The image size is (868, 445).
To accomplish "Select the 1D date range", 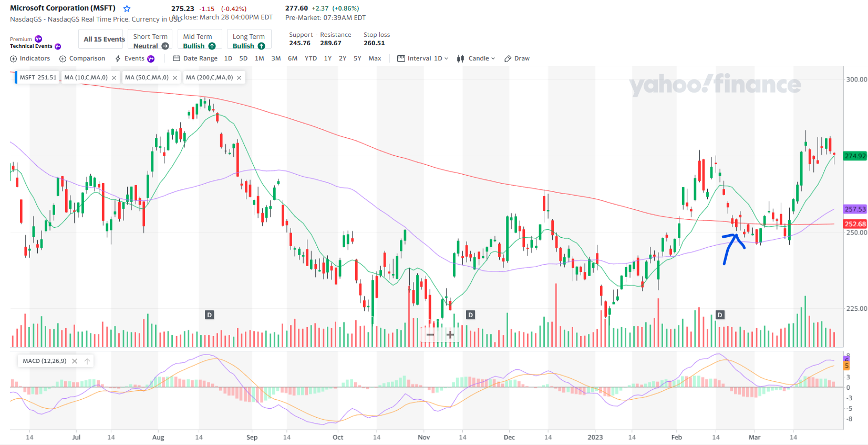I will point(228,58).
